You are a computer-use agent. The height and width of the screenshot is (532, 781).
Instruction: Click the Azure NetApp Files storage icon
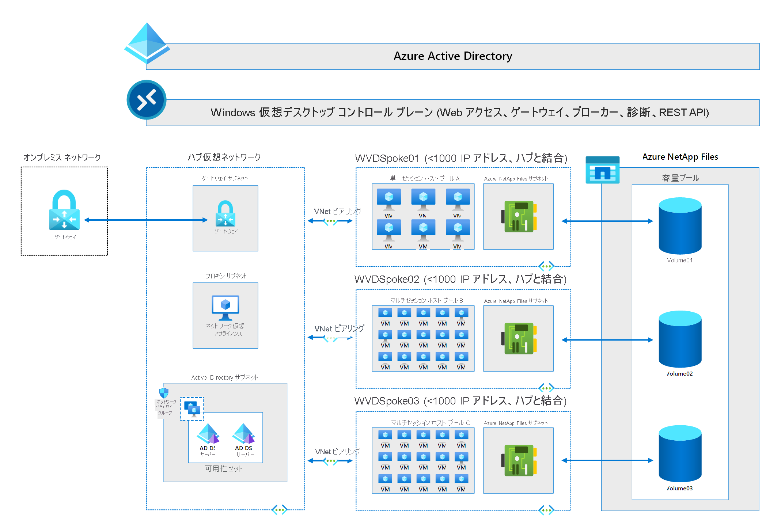point(602,170)
